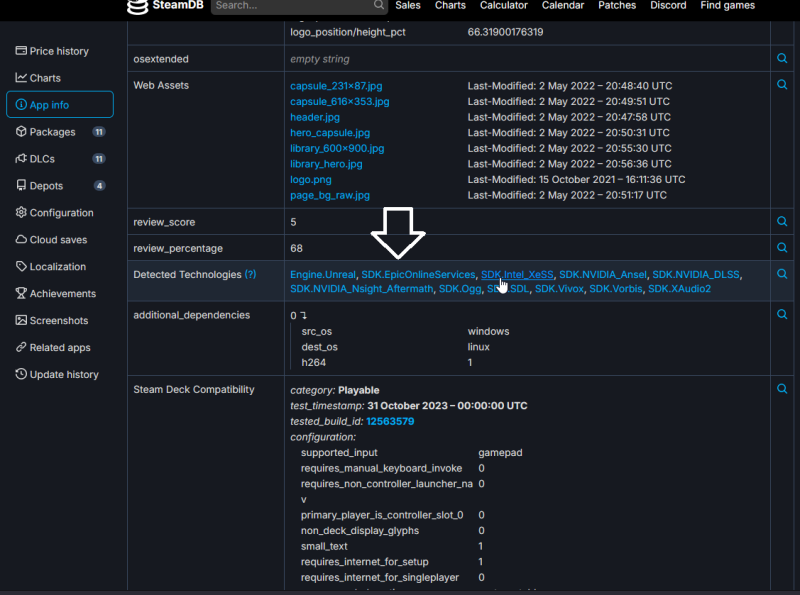800x595 pixels.
Task: Open hero_capsule.jpg asset link
Action: pyautogui.click(x=330, y=133)
